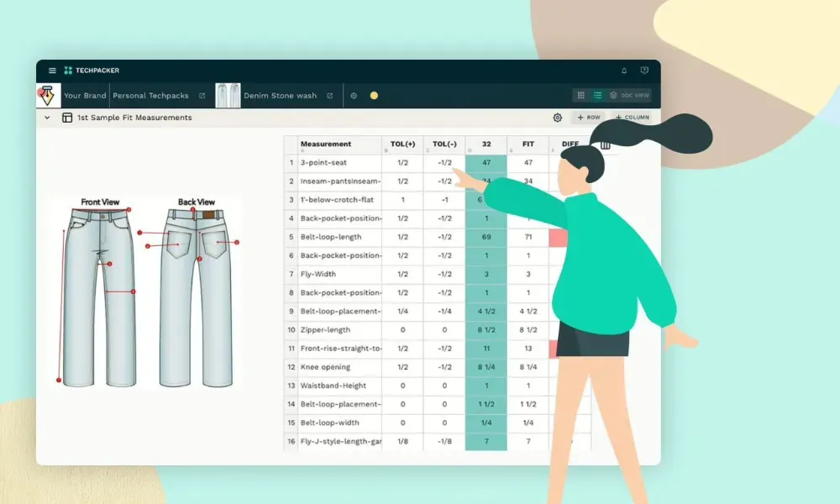
Task: Click the techpack settings gear in breadcrumb
Action: [354, 96]
